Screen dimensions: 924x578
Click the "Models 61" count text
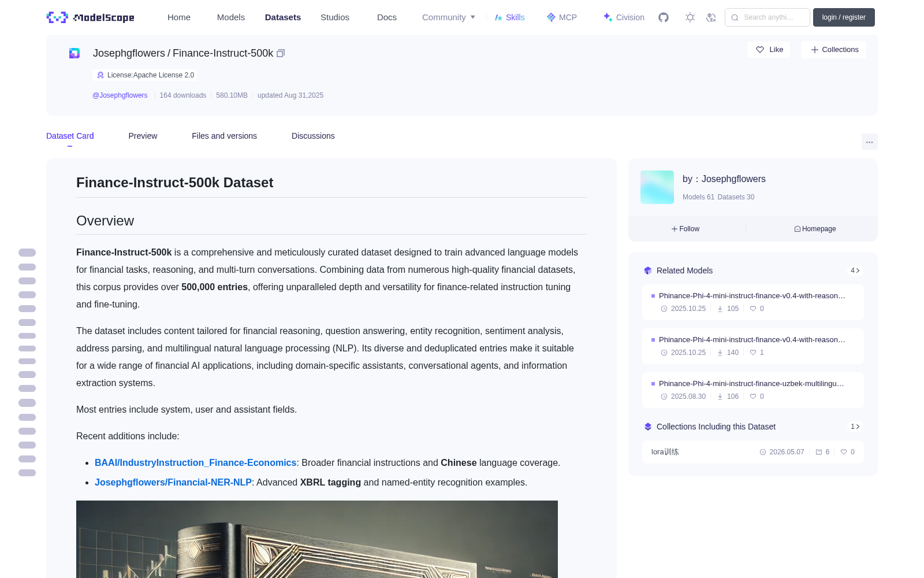pyautogui.click(x=698, y=197)
